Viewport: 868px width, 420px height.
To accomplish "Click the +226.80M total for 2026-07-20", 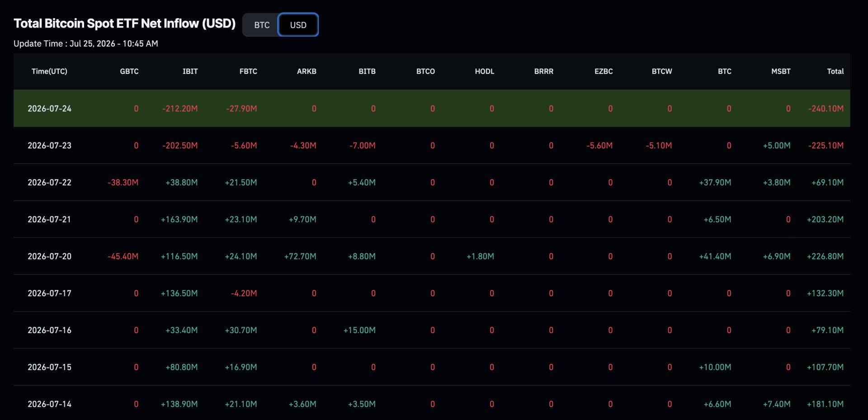I will pos(825,256).
